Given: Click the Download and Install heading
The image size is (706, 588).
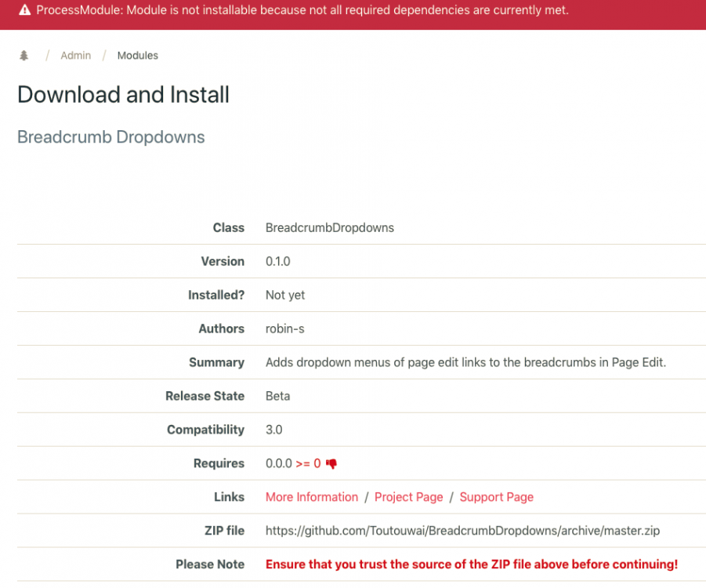Looking at the screenshot, I should [123, 95].
